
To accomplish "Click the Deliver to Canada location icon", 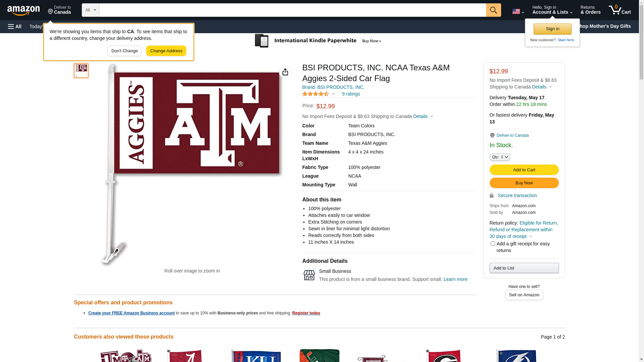I will click(492, 135).
